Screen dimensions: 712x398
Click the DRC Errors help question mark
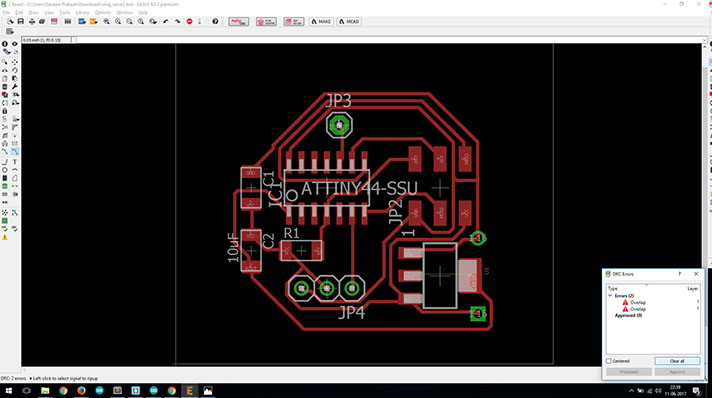tap(680, 274)
